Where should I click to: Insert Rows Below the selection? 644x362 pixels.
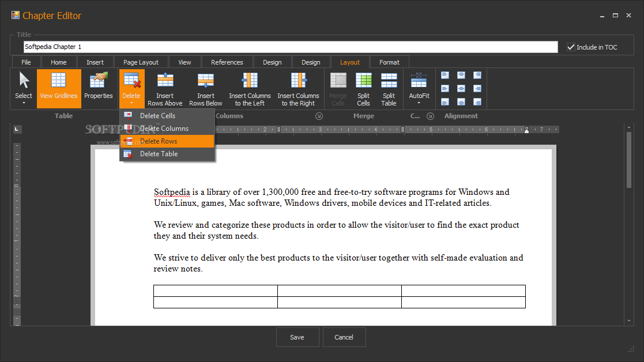tap(206, 88)
